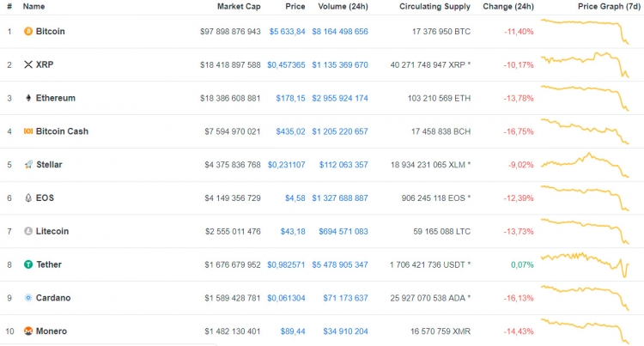
Task: Open the Litecoin name link
Action: click(52, 231)
